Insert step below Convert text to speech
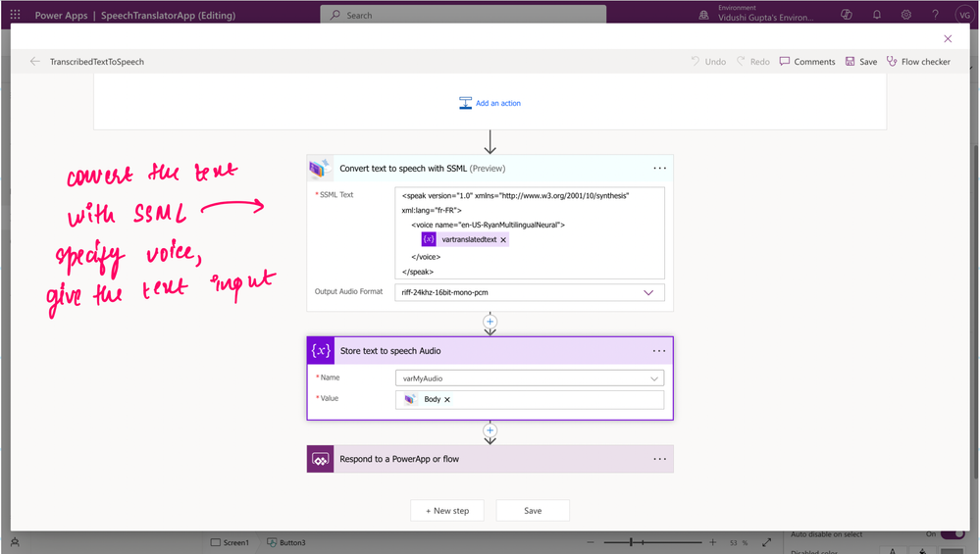This screenshot has height=554, width=980. [x=490, y=322]
